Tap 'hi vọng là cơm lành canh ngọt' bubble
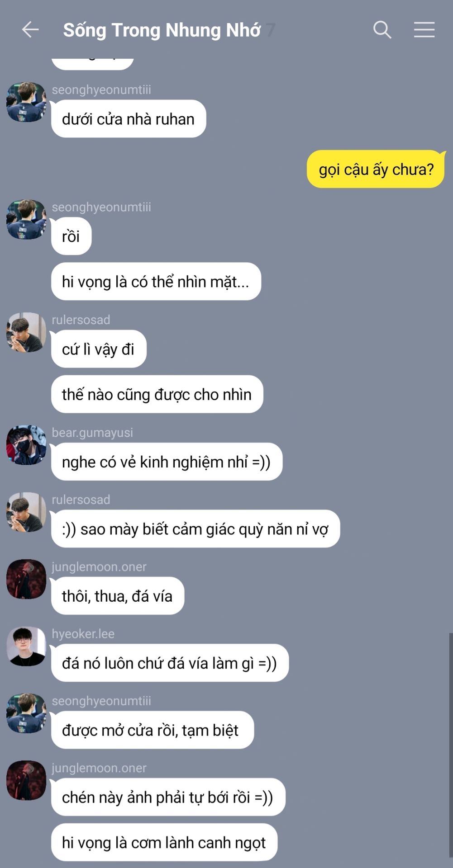 click(164, 842)
